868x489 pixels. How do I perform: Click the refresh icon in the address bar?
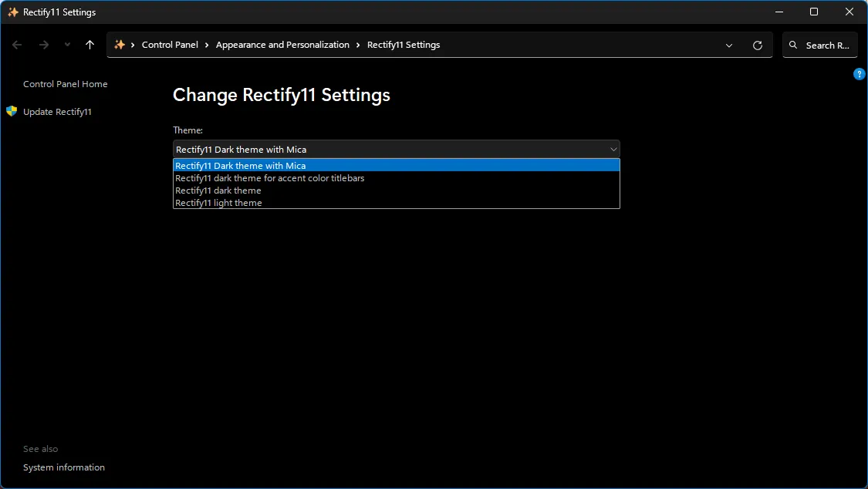[x=757, y=45]
